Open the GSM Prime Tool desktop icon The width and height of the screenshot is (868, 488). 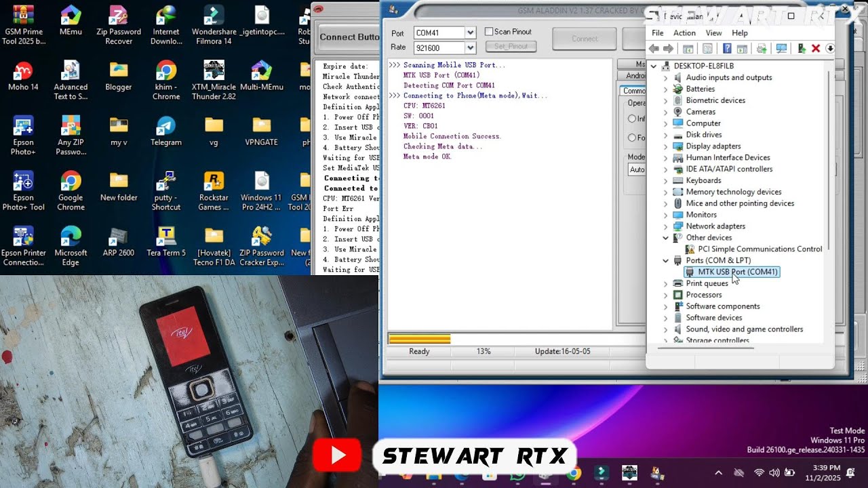(24, 25)
